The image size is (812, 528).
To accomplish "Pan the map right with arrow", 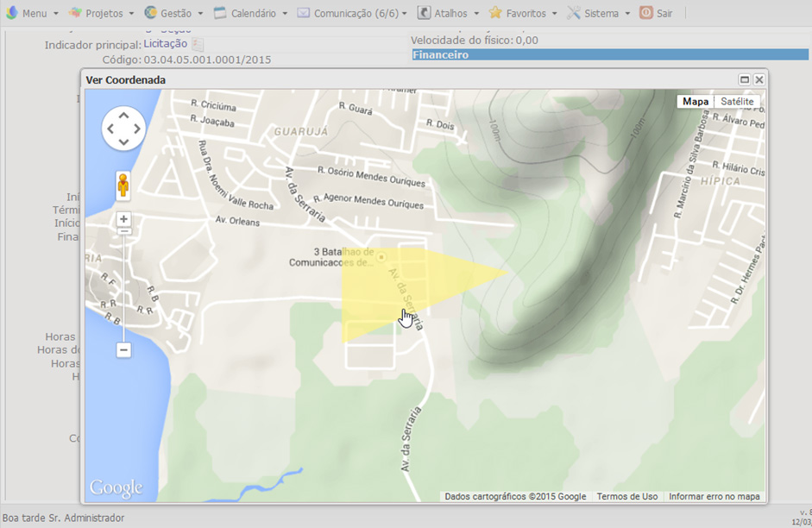I will (137, 129).
